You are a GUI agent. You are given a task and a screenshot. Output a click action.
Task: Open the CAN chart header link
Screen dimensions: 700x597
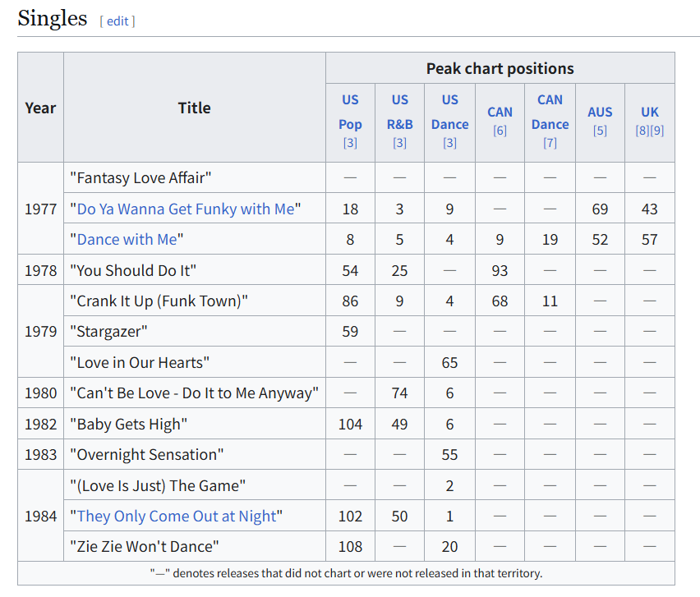pyautogui.click(x=500, y=112)
